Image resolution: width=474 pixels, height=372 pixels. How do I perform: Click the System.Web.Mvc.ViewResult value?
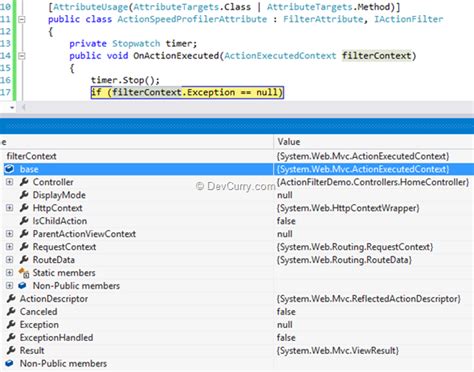pos(338,351)
